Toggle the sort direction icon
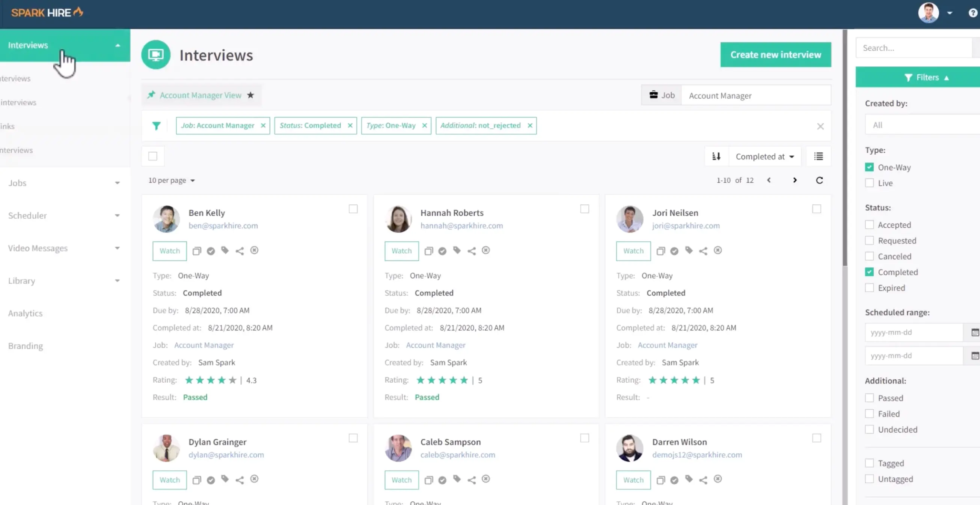The height and width of the screenshot is (505, 980). click(716, 156)
